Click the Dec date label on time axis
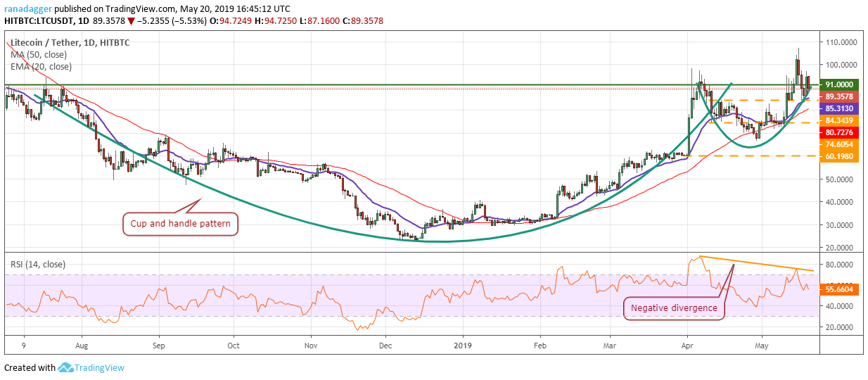 [x=385, y=346]
